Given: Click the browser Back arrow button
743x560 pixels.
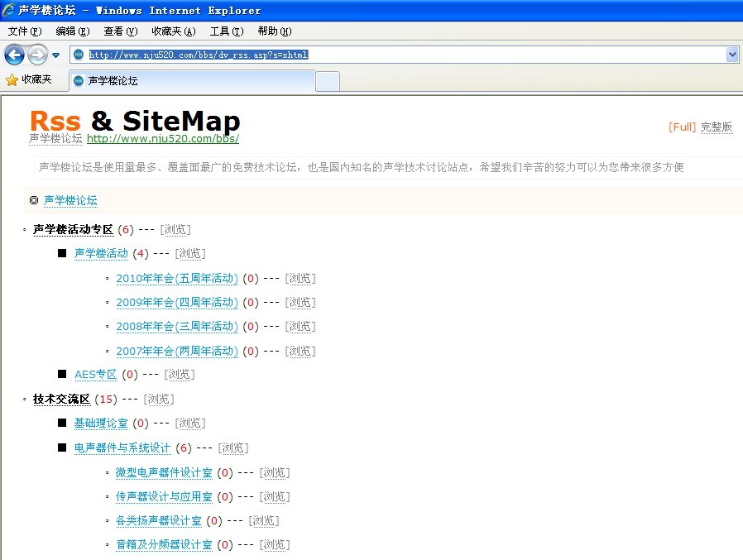Looking at the screenshot, I should pos(14,55).
